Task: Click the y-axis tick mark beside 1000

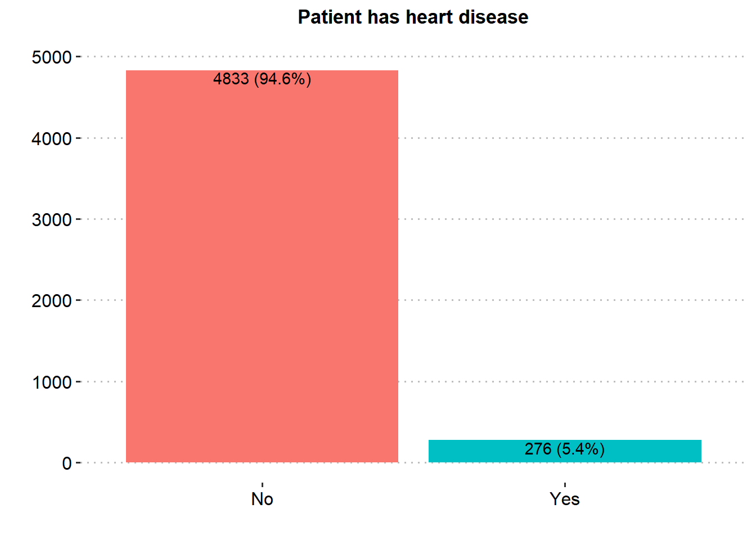Action: [x=79, y=381]
